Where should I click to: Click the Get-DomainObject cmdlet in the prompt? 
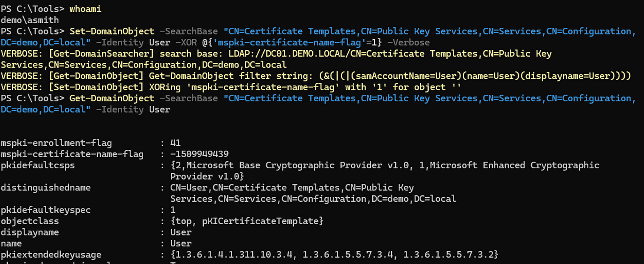click(x=111, y=98)
